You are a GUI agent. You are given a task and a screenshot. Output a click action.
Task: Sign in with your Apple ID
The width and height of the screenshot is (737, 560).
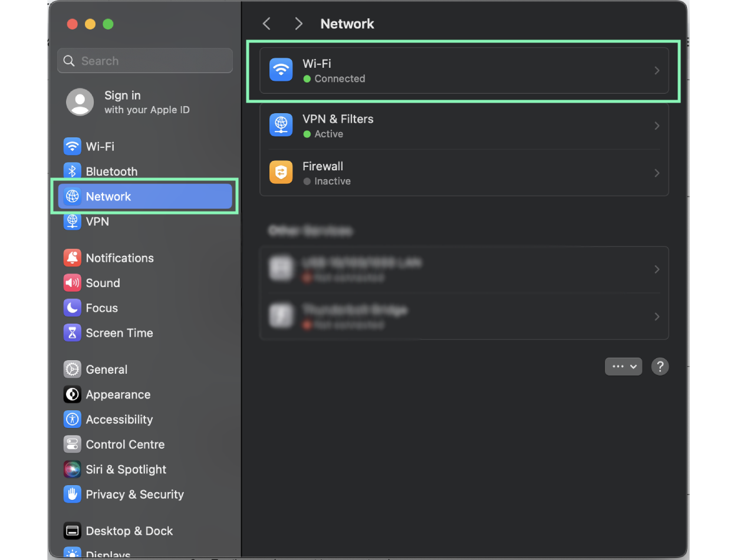pyautogui.click(x=145, y=102)
